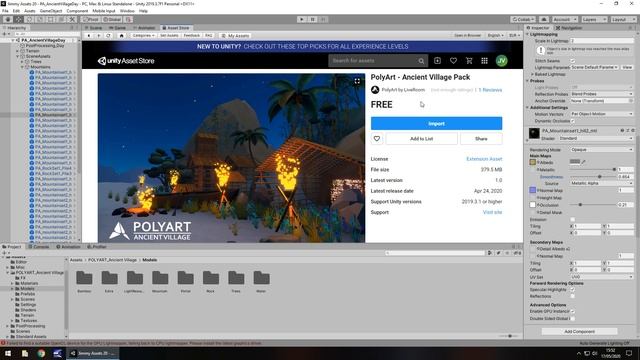Switch to the Navigation tab

569,28
